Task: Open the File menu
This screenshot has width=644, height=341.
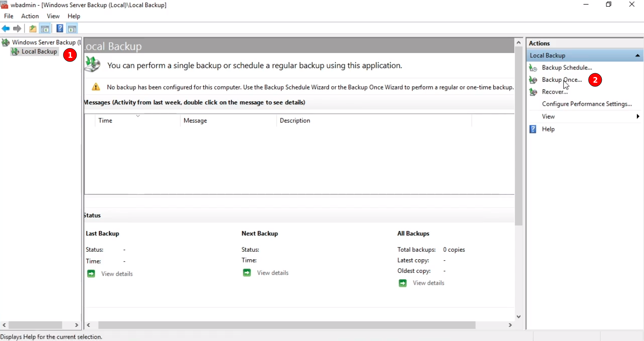Action: tap(8, 16)
